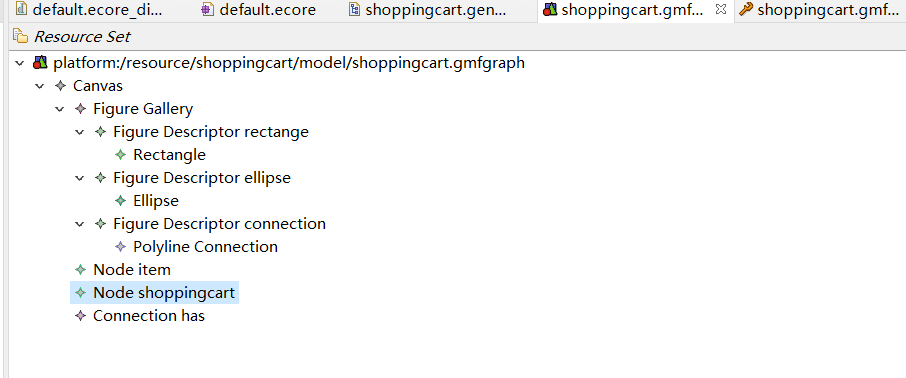Switch to the default.ecore tab
This screenshot has height=378, width=906.
(258, 10)
